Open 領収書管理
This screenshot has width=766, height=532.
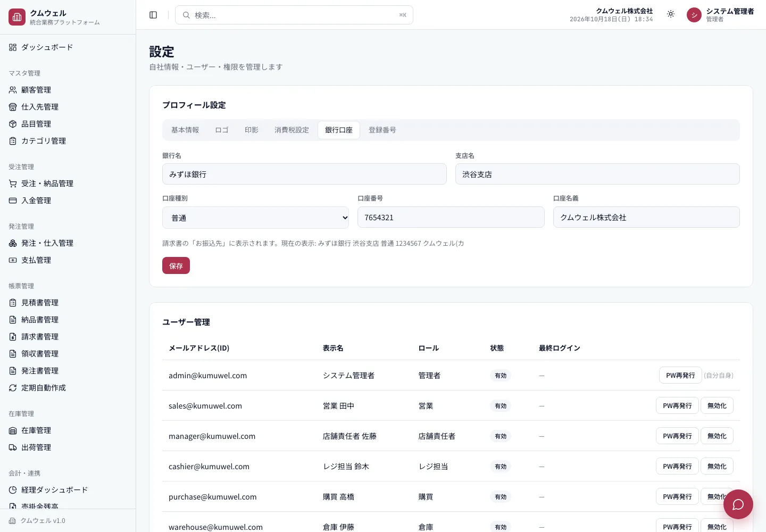pyautogui.click(x=68, y=354)
